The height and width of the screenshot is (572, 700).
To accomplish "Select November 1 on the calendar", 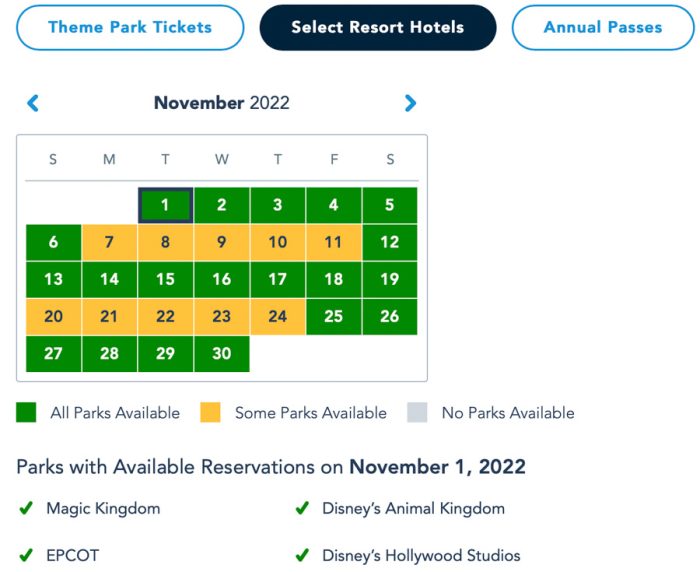I will (x=165, y=205).
